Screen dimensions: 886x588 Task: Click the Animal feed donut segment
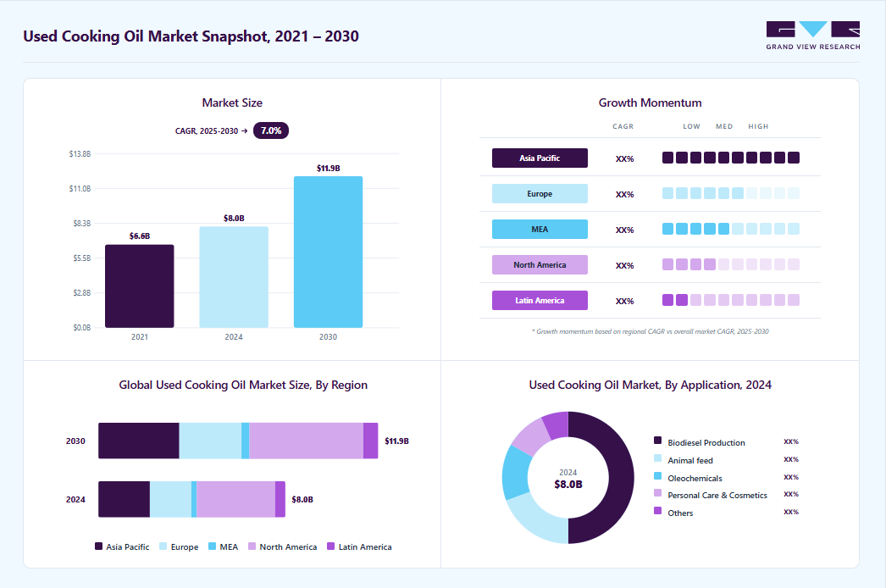(x=535, y=521)
